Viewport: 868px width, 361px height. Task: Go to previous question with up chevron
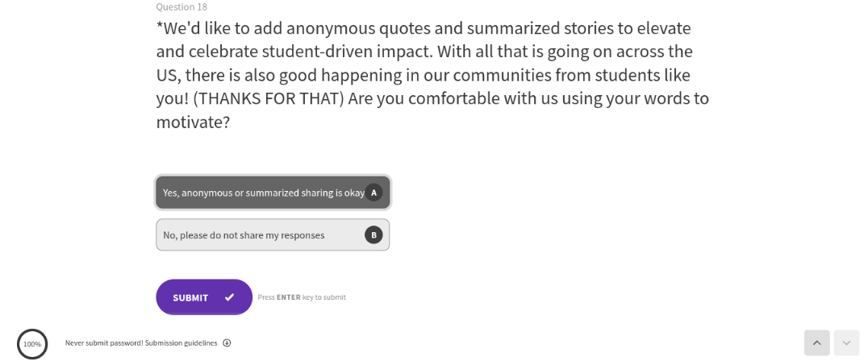click(x=816, y=343)
